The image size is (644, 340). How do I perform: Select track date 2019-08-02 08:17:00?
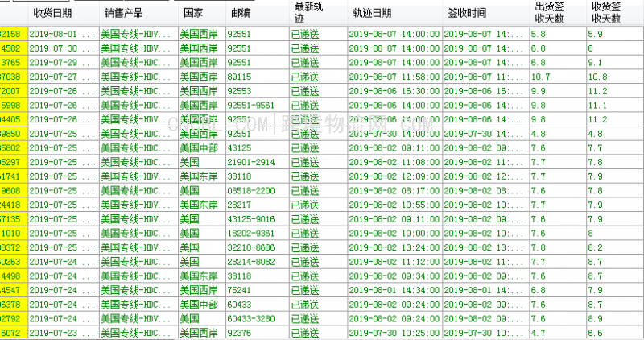point(394,190)
